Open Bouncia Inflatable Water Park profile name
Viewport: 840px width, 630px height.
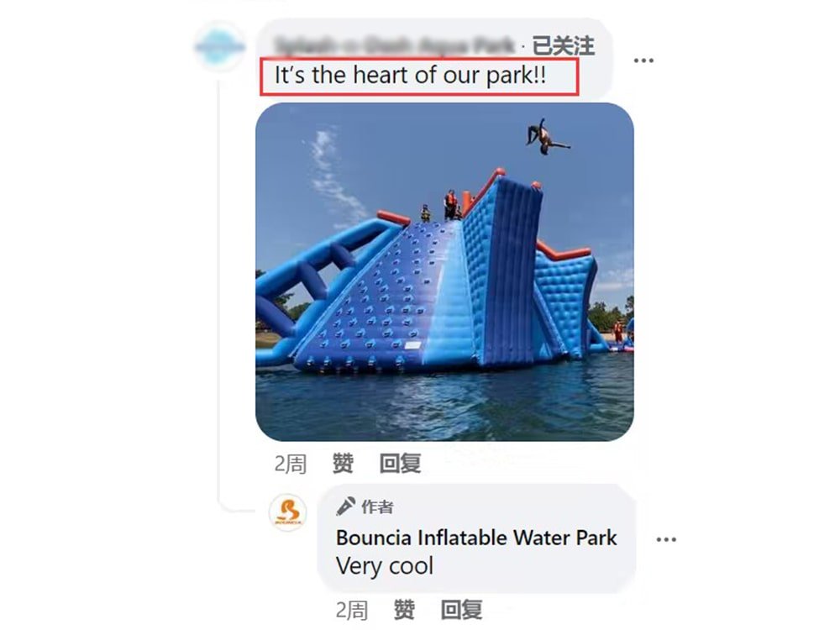click(x=476, y=538)
